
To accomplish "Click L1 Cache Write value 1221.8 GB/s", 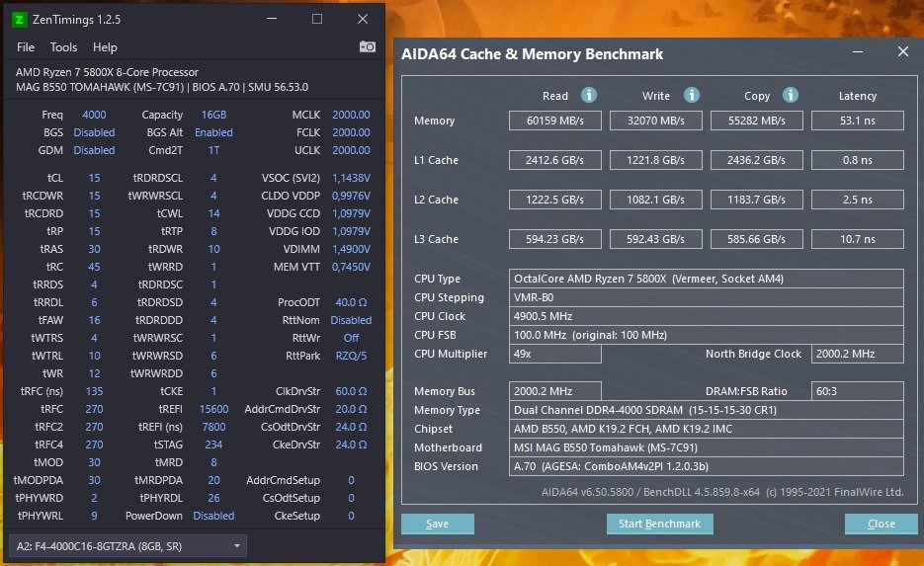I will click(x=656, y=160).
